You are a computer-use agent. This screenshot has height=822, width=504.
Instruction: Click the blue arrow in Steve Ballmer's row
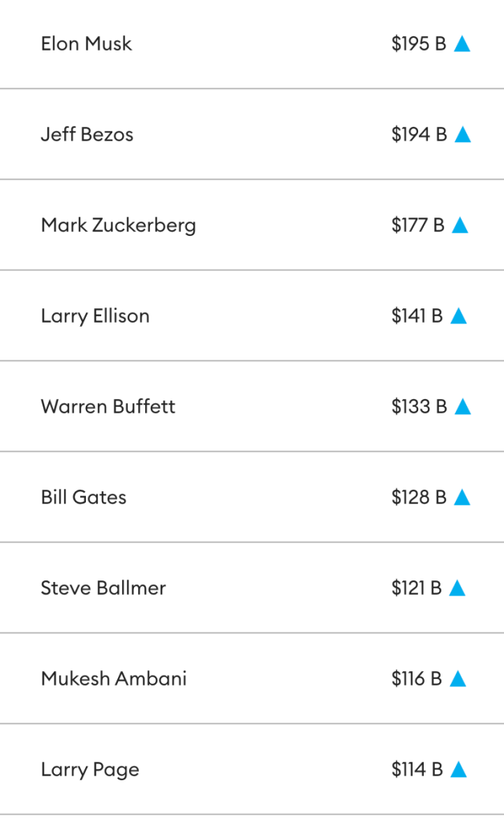tap(457, 588)
